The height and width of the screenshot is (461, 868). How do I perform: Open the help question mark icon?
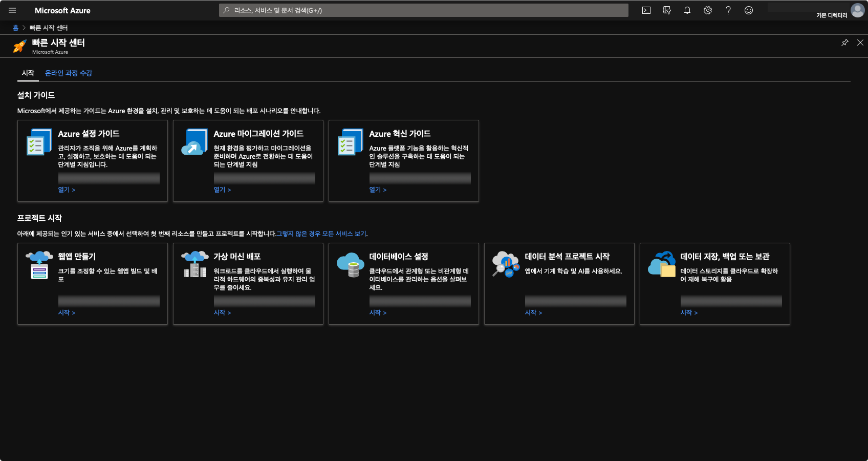728,10
